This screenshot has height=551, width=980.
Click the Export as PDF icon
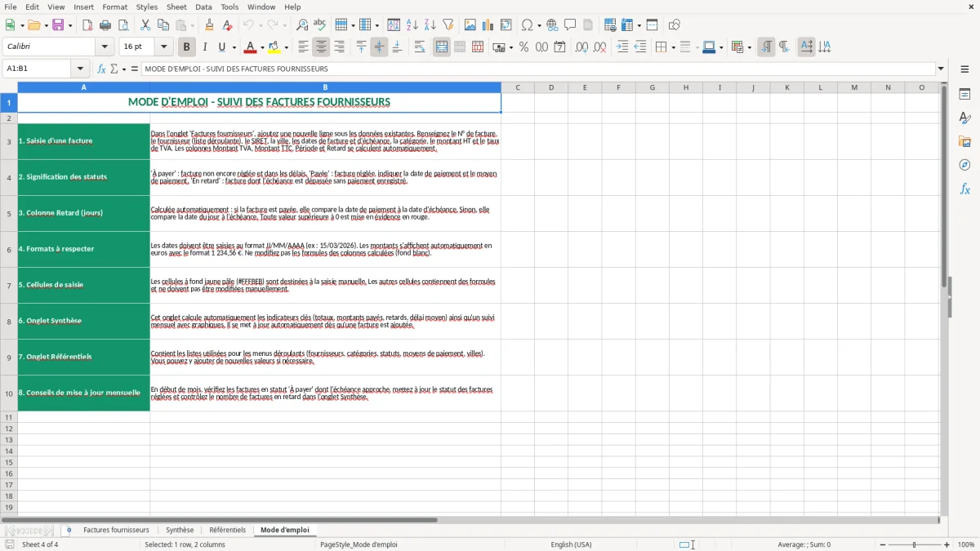87,25
